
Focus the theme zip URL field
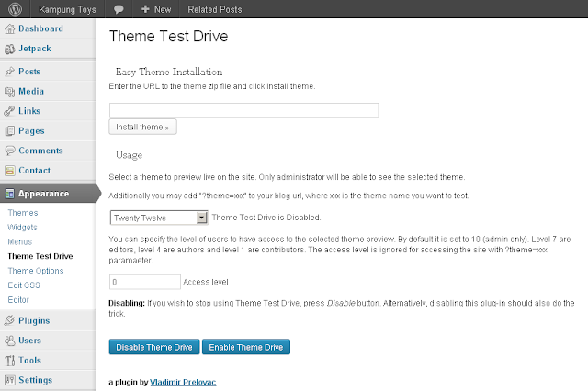click(243, 110)
